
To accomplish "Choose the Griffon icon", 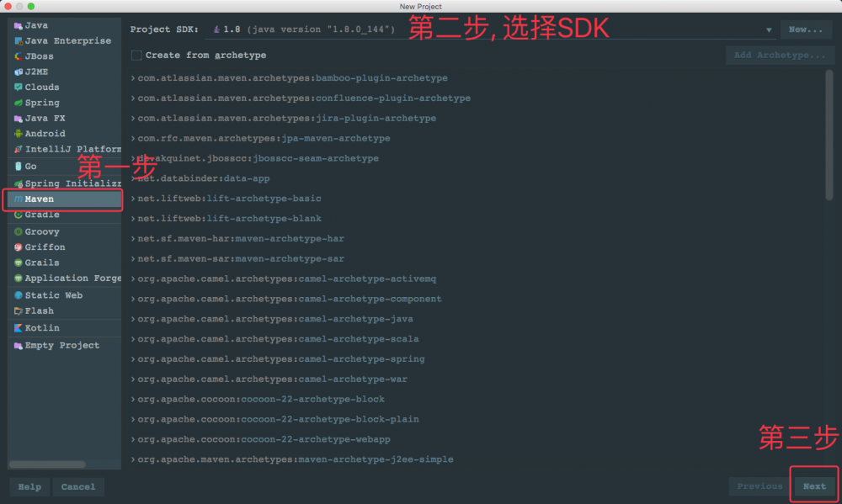I will click(x=19, y=247).
